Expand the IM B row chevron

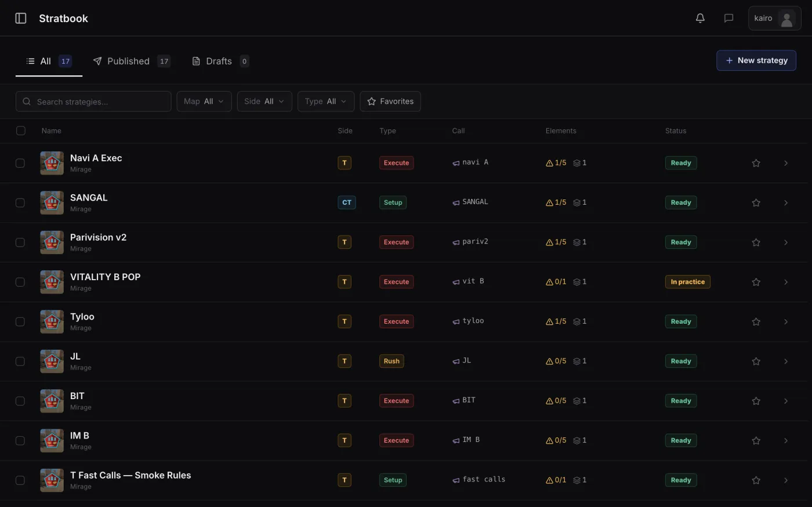[x=786, y=440]
